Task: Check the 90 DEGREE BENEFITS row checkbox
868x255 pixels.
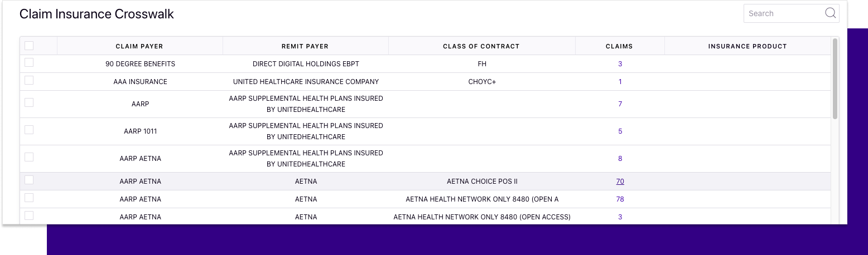Action: (x=29, y=62)
